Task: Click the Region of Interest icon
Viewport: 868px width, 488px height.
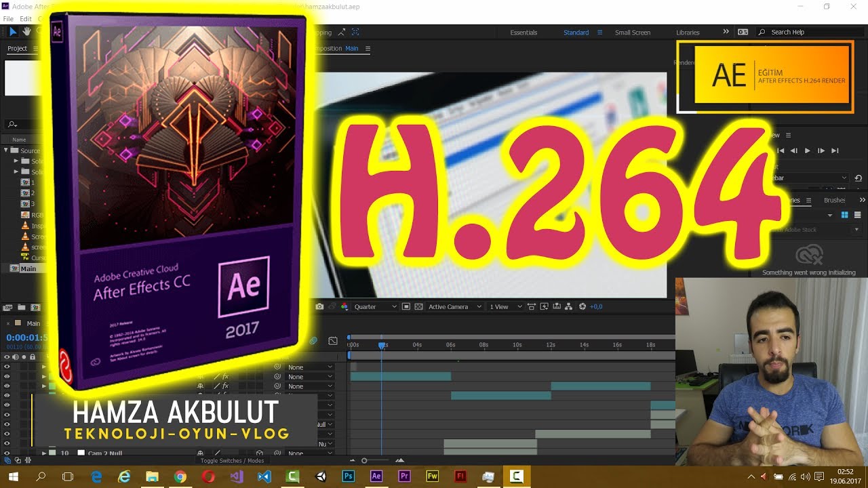Action: 406,306
